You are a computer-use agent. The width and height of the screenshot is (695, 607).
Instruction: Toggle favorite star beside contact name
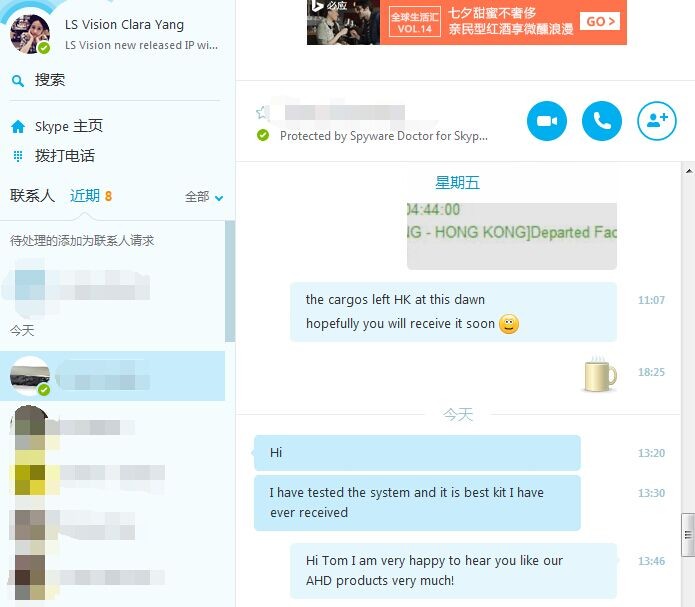click(x=262, y=113)
